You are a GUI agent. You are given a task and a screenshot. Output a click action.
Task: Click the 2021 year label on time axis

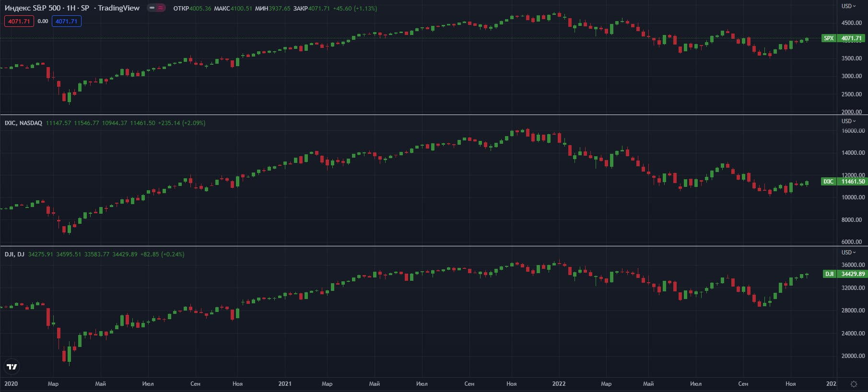point(285,384)
